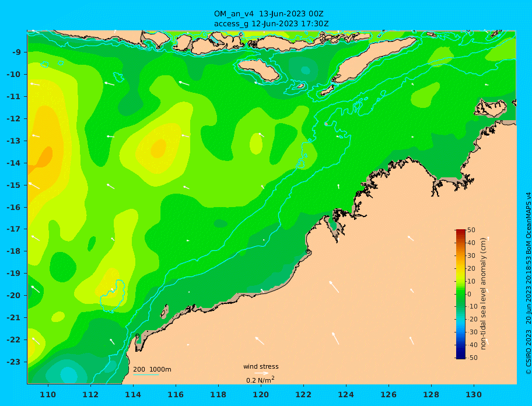Click the latitude label -20
This screenshot has width=532, height=406.
(x=14, y=295)
